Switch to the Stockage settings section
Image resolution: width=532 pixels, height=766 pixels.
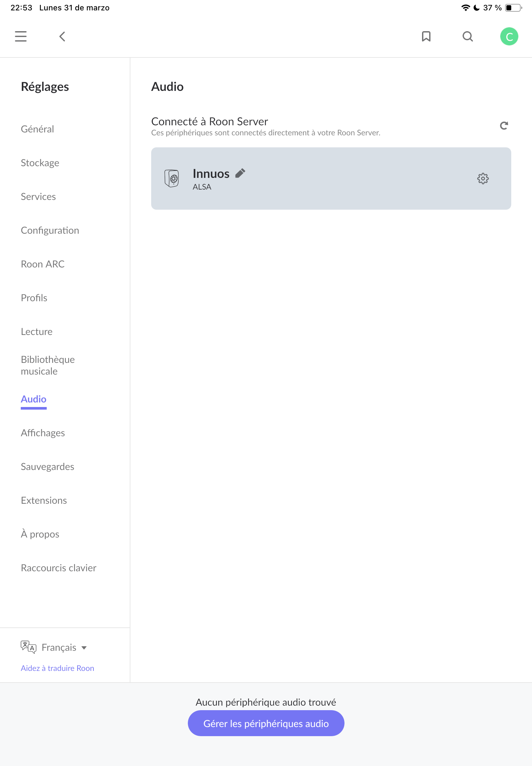[x=40, y=163]
